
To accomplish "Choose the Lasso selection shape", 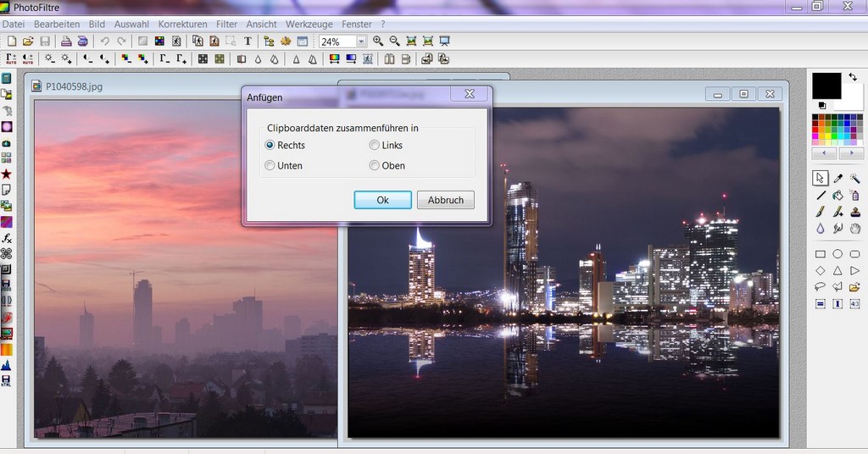I will point(821,287).
